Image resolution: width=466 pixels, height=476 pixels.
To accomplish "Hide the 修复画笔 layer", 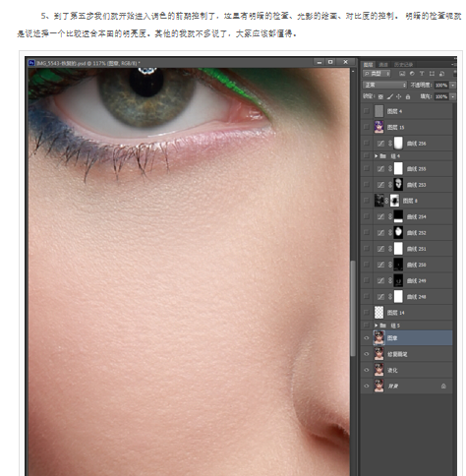I will point(367,354).
